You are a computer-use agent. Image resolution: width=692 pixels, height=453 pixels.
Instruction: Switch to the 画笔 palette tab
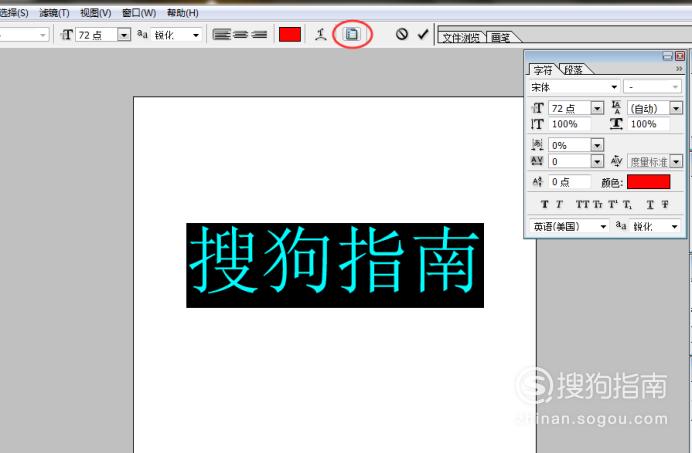click(501, 38)
